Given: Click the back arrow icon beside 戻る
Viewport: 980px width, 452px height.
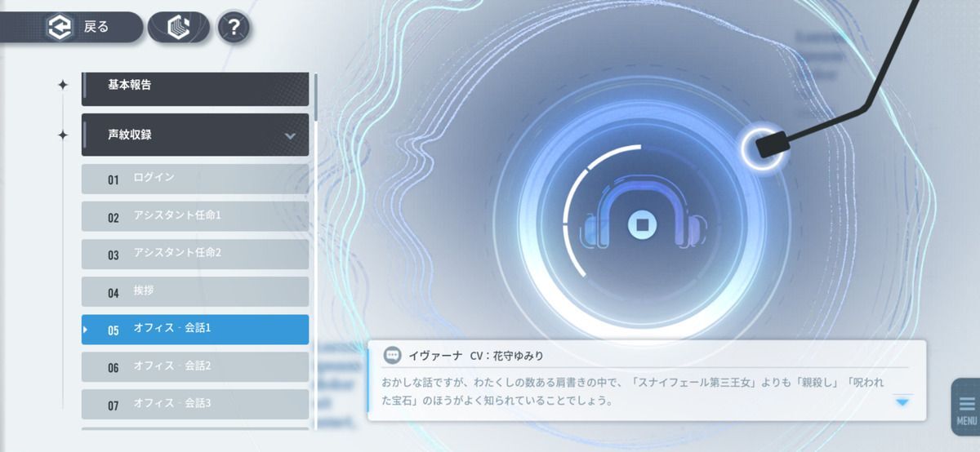Looking at the screenshot, I should (x=59, y=28).
